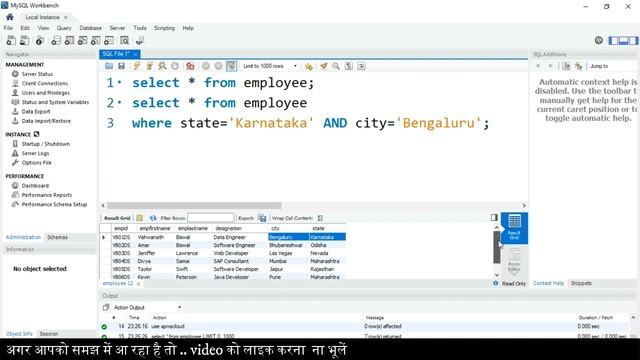Search table data icon
640x360 pixels.
coord(124,40)
